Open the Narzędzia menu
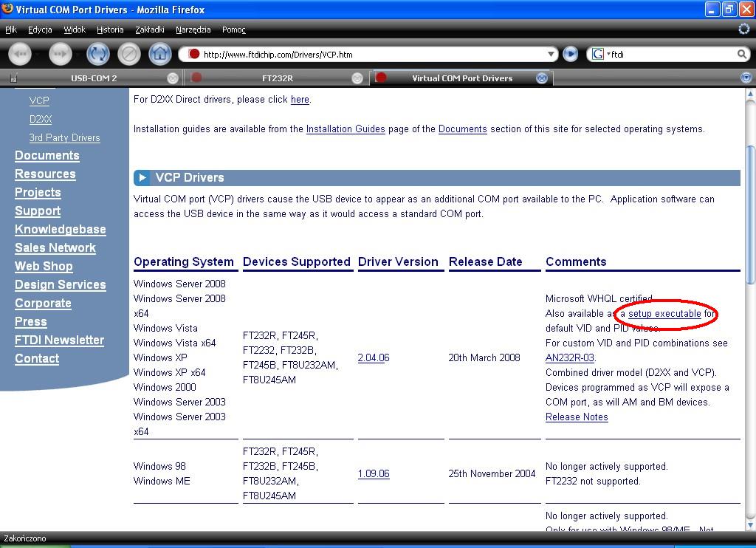Image resolution: width=756 pixels, height=548 pixels. pyautogui.click(x=193, y=30)
